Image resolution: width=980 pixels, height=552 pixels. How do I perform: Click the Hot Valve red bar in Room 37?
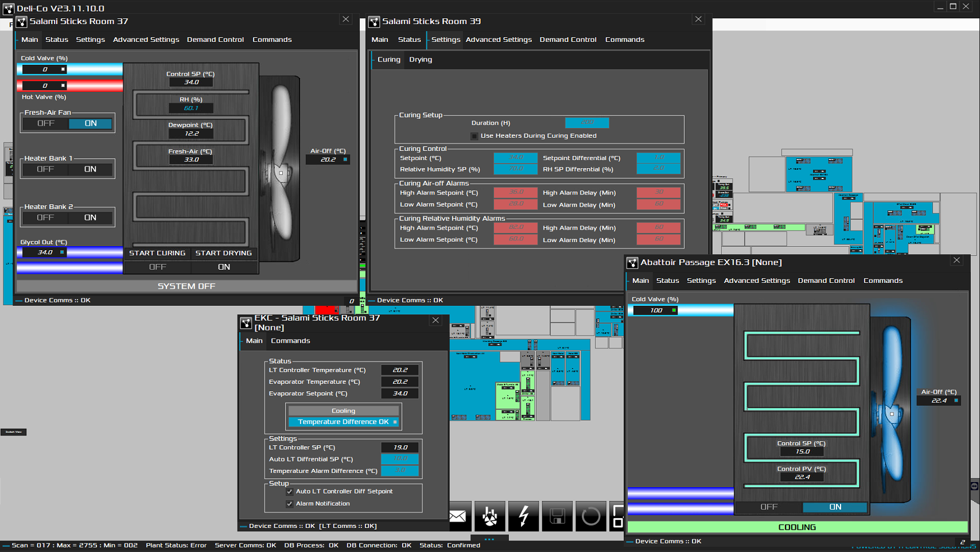click(x=69, y=85)
